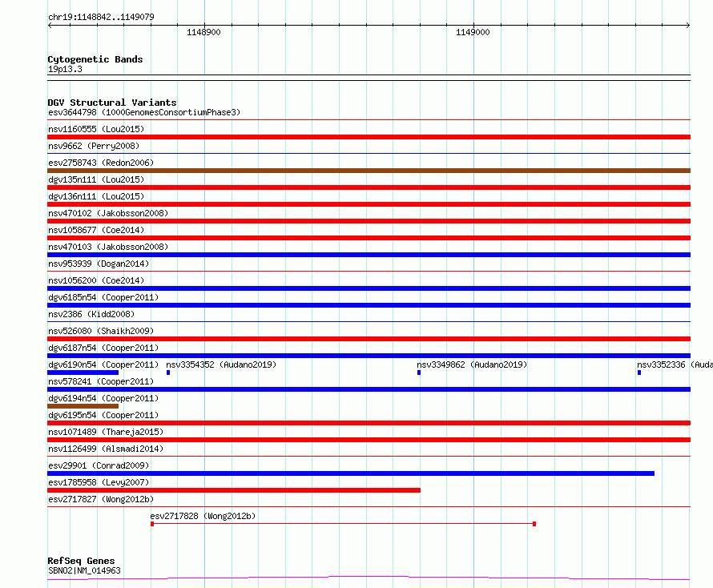The height and width of the screenshot is (588, 713).
Task: Click nsv953939 (Dogan2014) variant label
Action: tap(99, 264)
